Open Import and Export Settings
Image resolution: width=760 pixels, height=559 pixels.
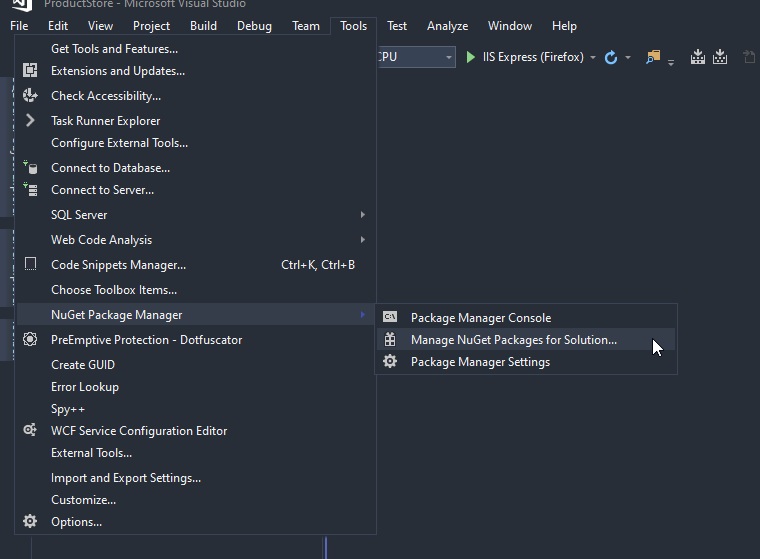(196, 478)
